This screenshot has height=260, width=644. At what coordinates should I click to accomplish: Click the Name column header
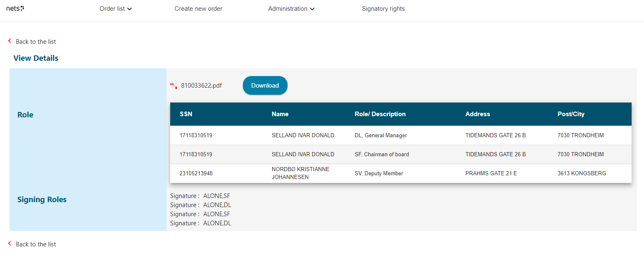[280, 114]
